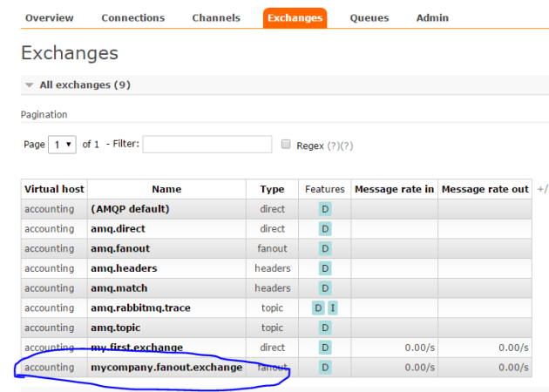
Task: Click the +/- column chooser
Action: click(x=542, y=189)
